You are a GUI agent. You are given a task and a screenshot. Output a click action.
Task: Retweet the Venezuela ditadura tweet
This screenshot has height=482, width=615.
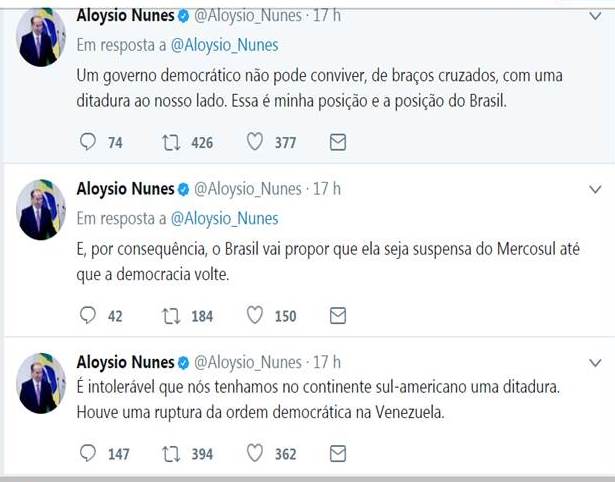pyautogui.click(x=171, y=454)
